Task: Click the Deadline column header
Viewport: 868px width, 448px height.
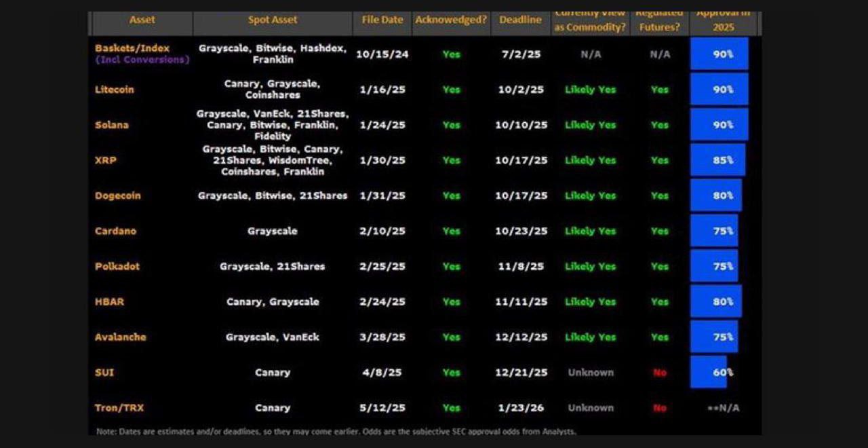Action: [521, 20]
